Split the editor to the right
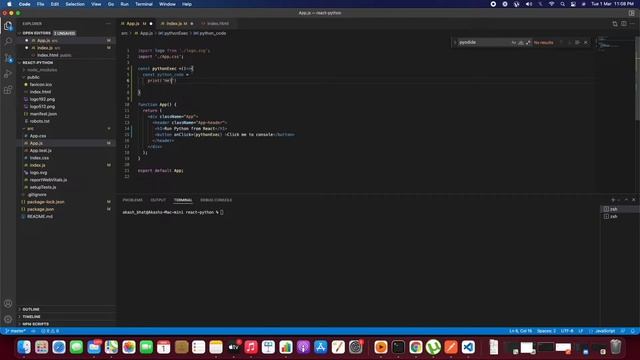The height and width of the screenshot is (360, 640). click(624, 24)
